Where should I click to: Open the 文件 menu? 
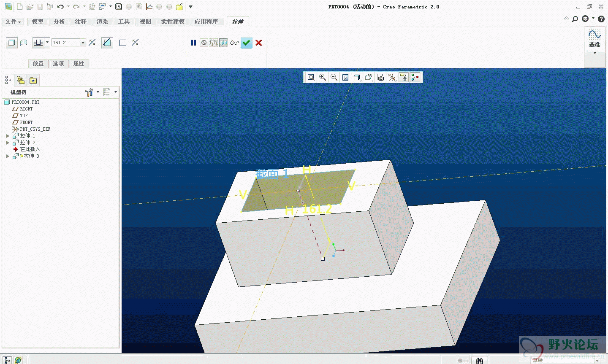pos(13,22)
